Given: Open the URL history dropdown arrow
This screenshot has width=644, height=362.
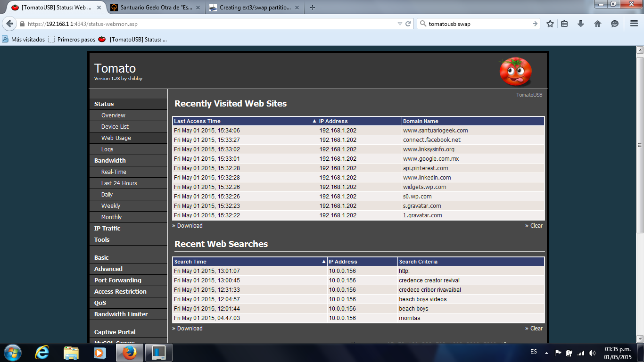Looking at the screenshot, I should click(x=400, y=24).
